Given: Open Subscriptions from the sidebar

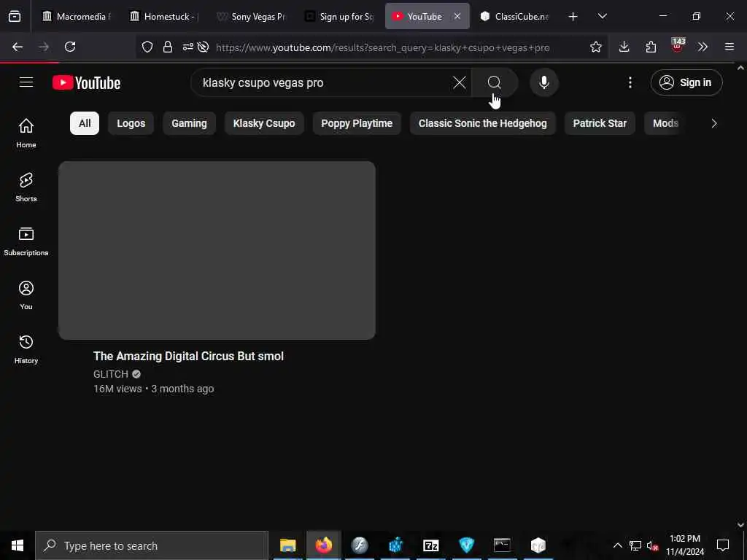Looking at the screenshot, I should pyautogui.click(x=26, y=241).
